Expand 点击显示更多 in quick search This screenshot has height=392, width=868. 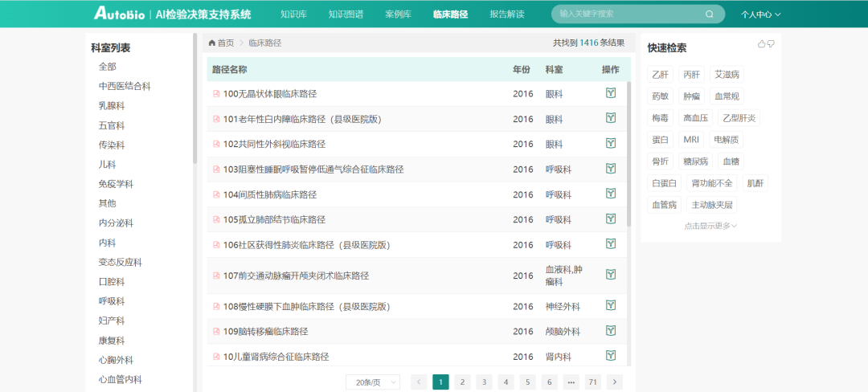tap(710, 226)
